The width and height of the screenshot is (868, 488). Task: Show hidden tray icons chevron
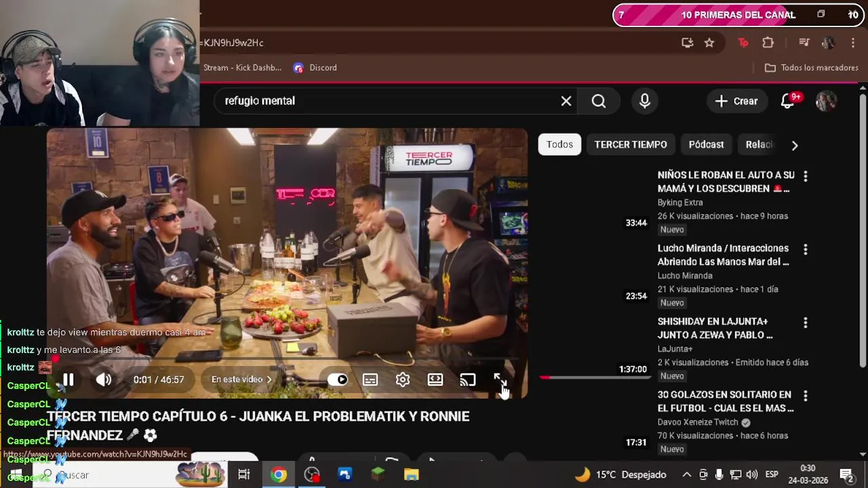[x=687, y=475]
